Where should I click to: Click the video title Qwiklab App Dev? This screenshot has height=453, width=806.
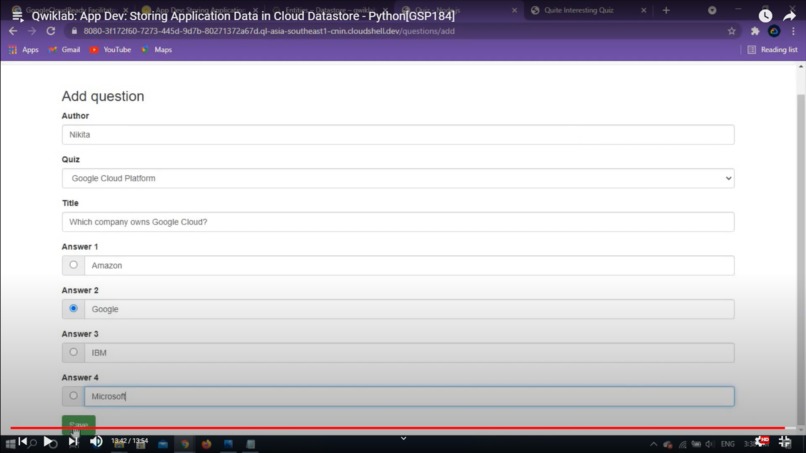click(x=243, y=16)
